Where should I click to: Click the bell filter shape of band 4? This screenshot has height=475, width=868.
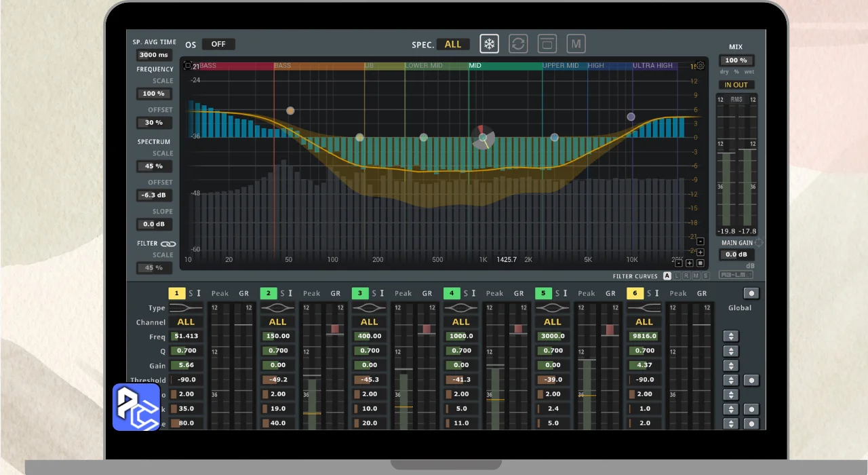pos(460,308)
